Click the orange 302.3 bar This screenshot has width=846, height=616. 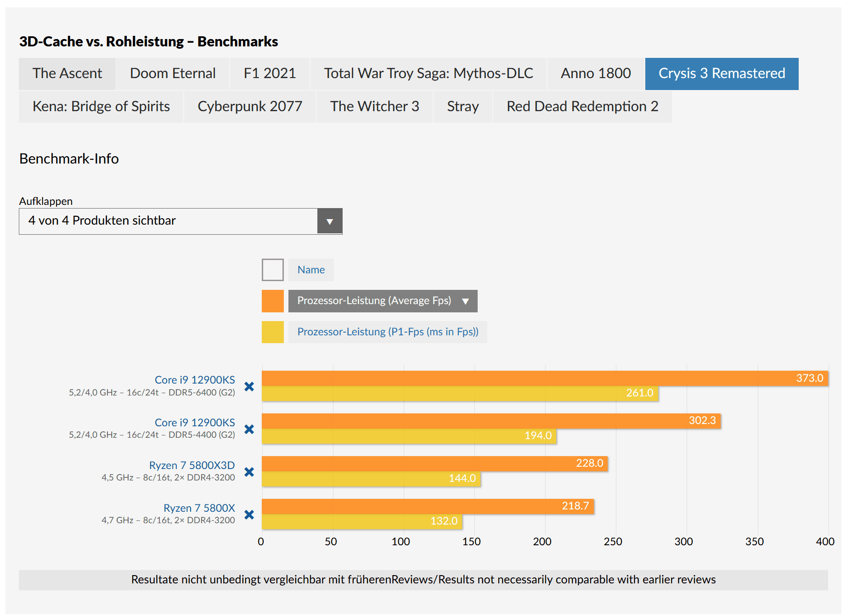[491, 421]
